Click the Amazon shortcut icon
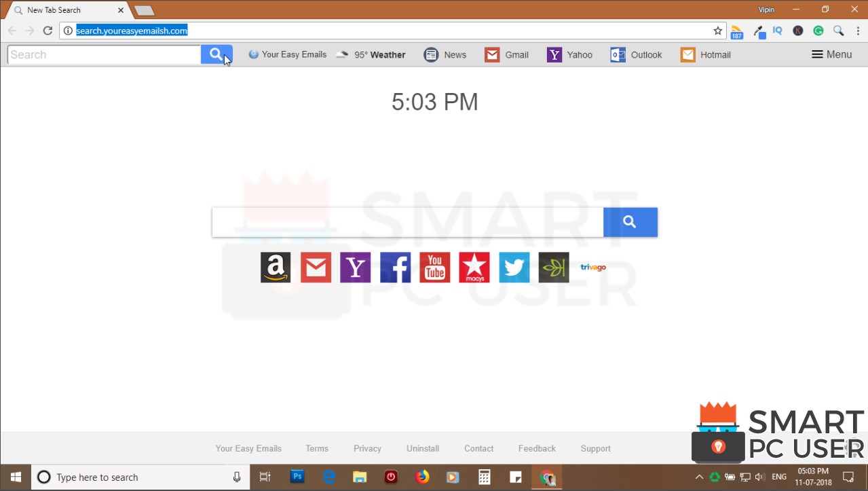 tap(276, 268)
